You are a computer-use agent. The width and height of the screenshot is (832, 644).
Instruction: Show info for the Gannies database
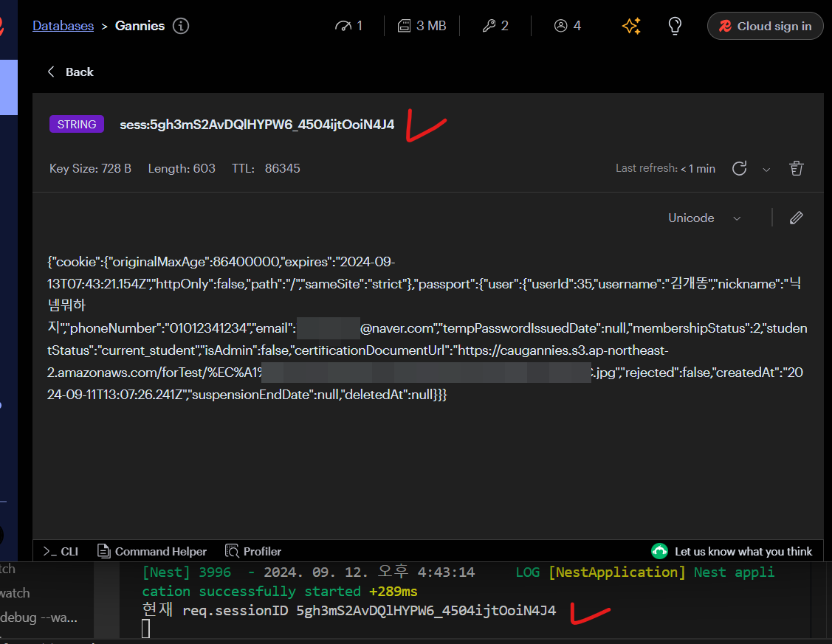pos(181,25)
